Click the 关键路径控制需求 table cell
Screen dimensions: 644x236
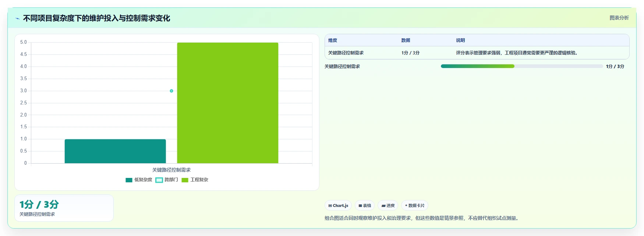click(x=346, y=53)
